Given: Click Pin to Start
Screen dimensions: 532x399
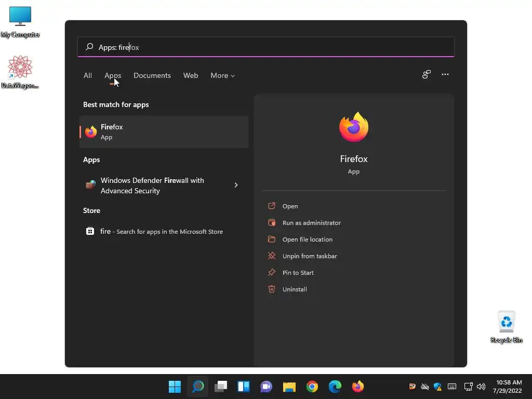Looking at the screenshot, I should pos(298,272).
